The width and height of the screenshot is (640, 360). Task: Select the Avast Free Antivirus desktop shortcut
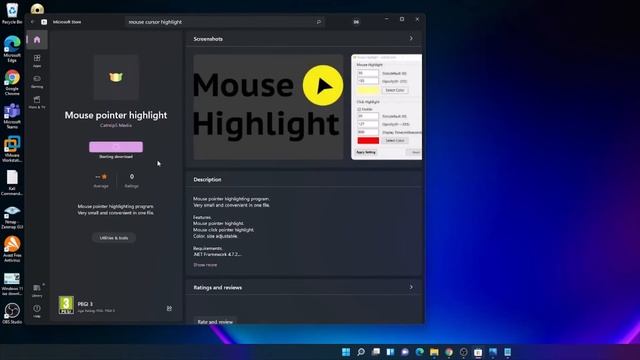tap(12, 249)
